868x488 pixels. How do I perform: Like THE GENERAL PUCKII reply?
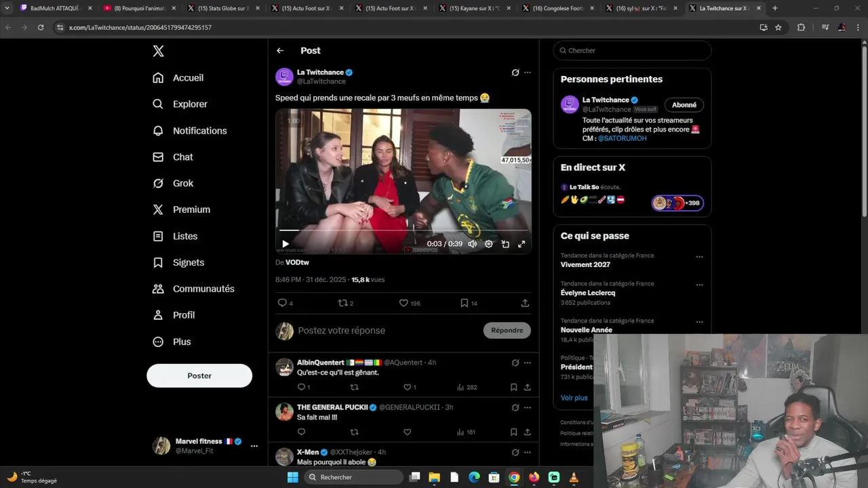408,432
